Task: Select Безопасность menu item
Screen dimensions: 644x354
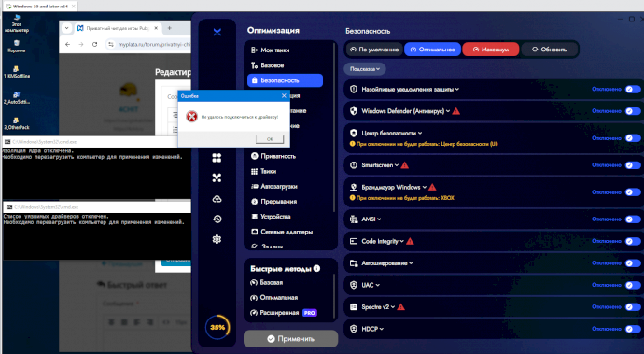Action: pos(285,80)
